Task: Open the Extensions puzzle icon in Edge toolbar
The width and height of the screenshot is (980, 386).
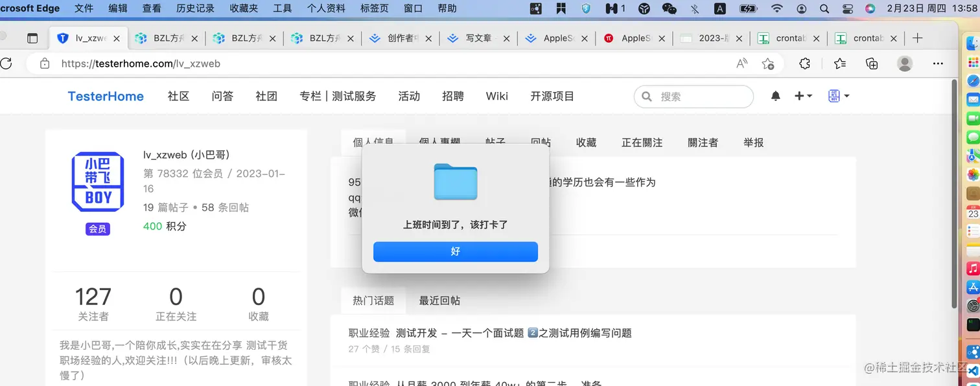Action: click(x=804, y=63)
